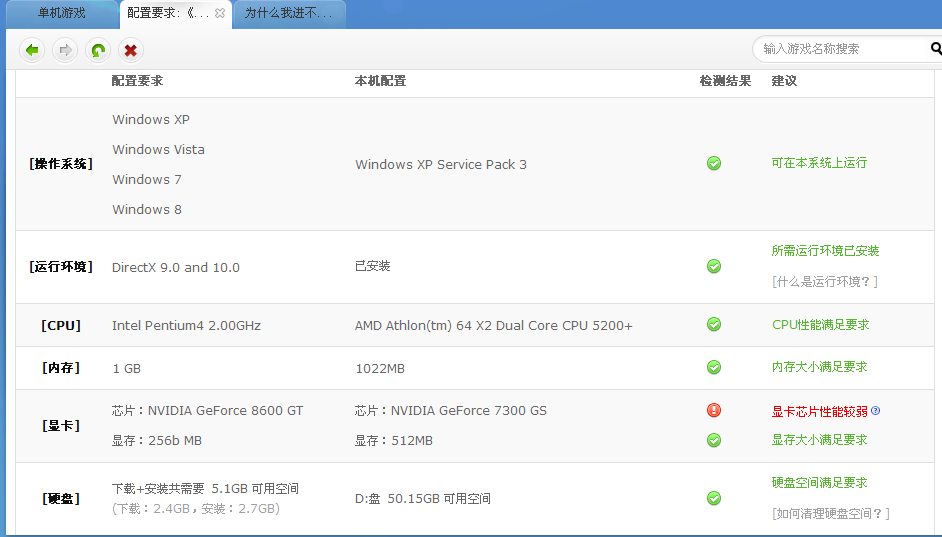The width and height of the screenshot is (942, 537).
Task: Click 显存：512MB local value
Action: [394, 441]
